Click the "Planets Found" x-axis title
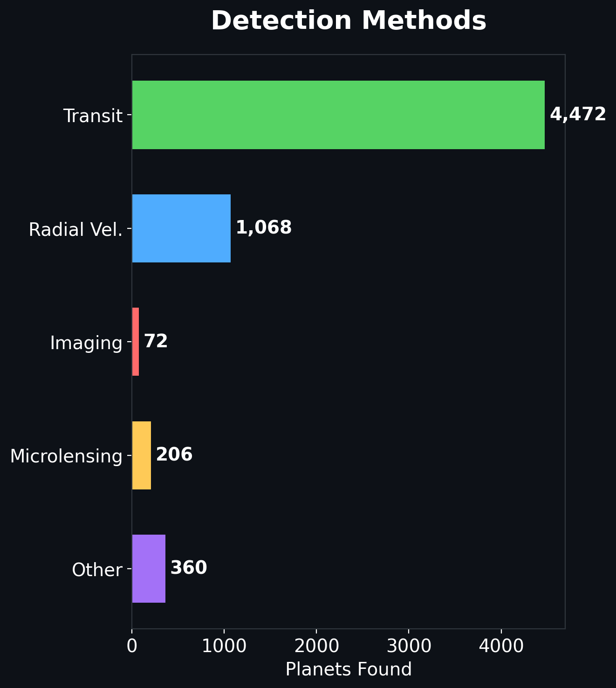616x688 pixels. [349, 669]
